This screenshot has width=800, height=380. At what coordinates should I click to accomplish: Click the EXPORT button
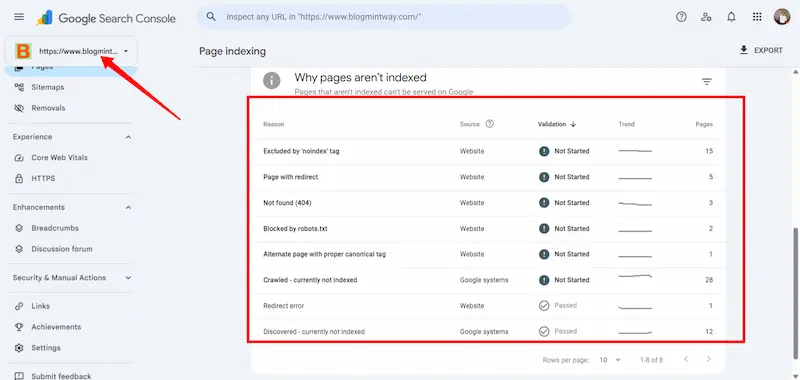point(761,50)
